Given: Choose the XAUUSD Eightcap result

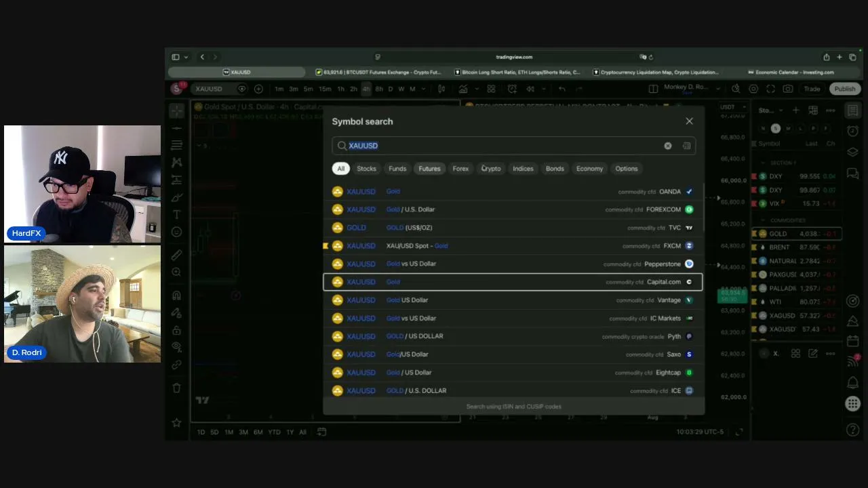Looking at the screenshot, I should pyautogui.click(x=513, y=372).
